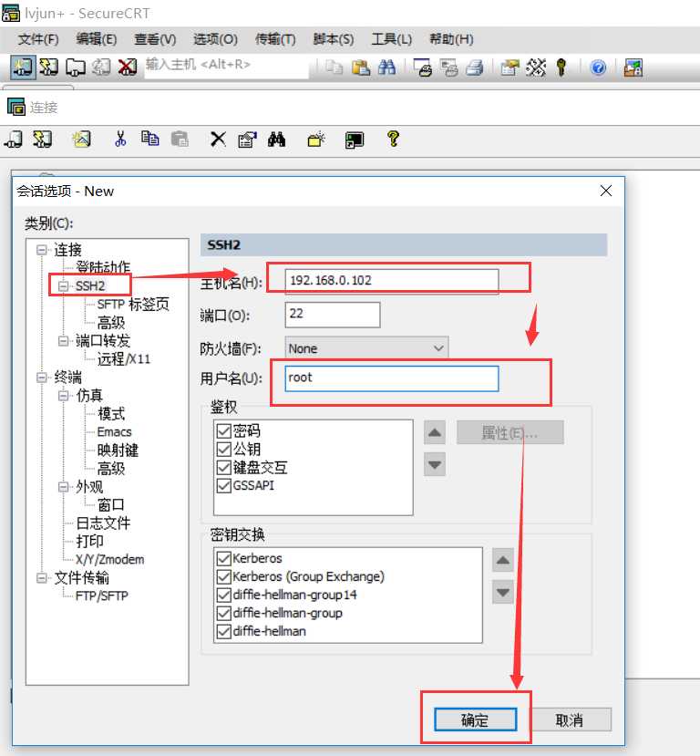Toggle the 公钥 authentication checkbox

pos(224,449)
